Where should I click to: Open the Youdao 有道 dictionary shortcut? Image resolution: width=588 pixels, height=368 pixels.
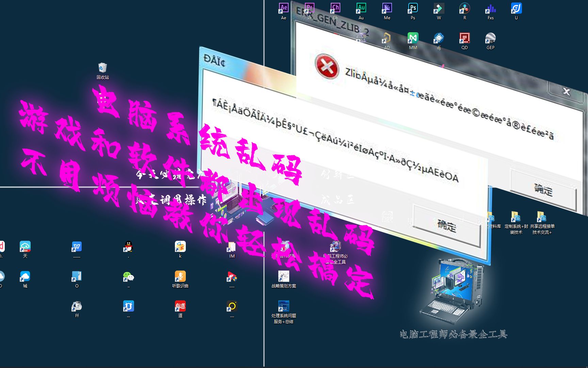tap(180, 307)
